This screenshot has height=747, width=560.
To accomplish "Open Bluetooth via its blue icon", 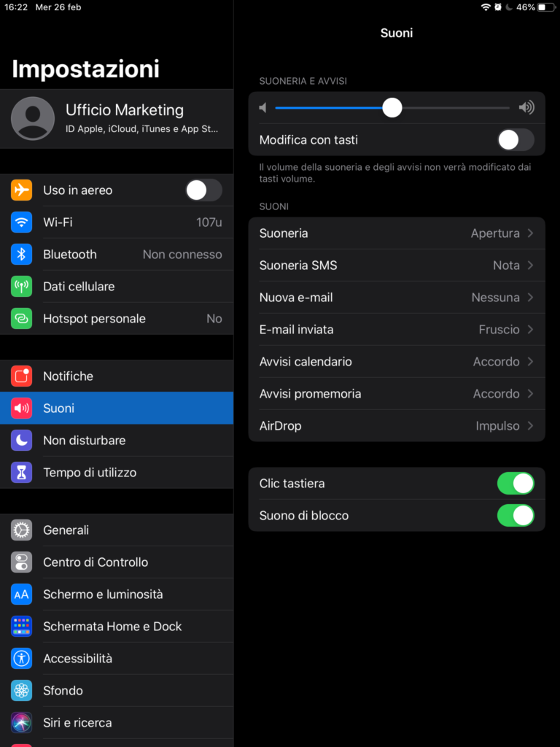I will [x=22, y=255].
